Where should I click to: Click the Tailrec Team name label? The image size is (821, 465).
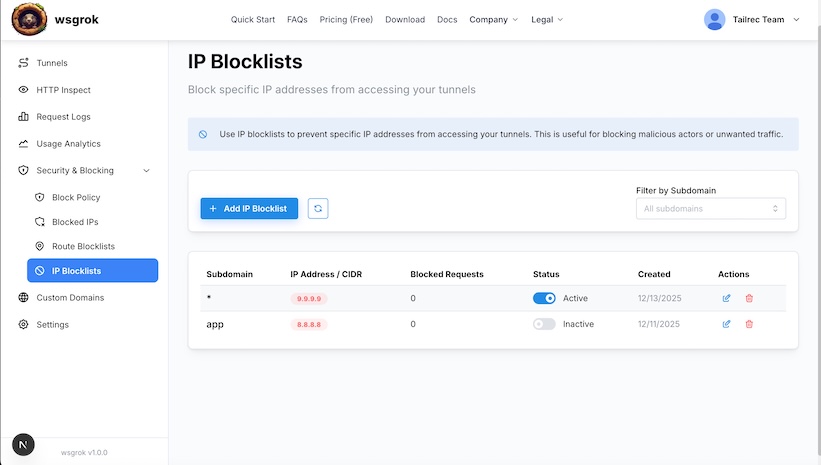758,19
